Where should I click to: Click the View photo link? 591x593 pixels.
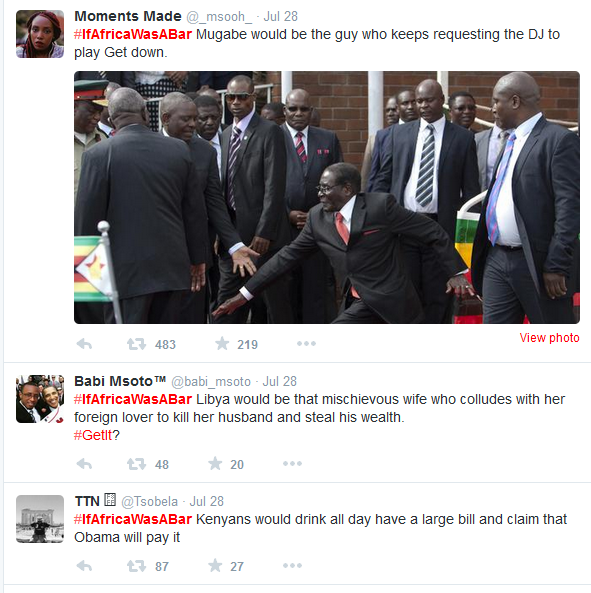[549, 338]
